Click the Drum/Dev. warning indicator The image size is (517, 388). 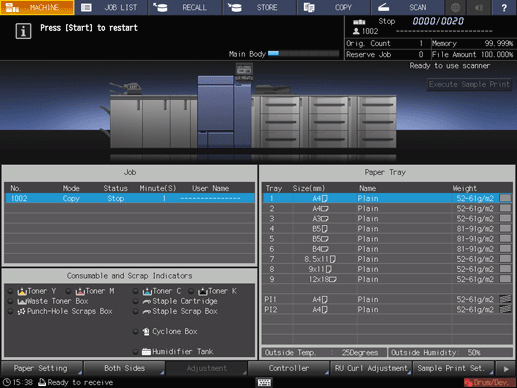click(489, 382)
